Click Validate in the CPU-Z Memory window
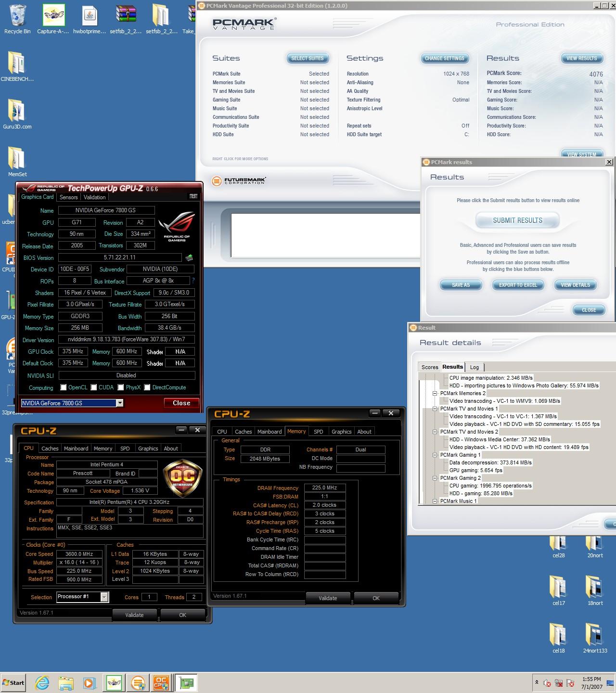The height and width of the screenshot is (693, 616). click(x=328, y=598)
